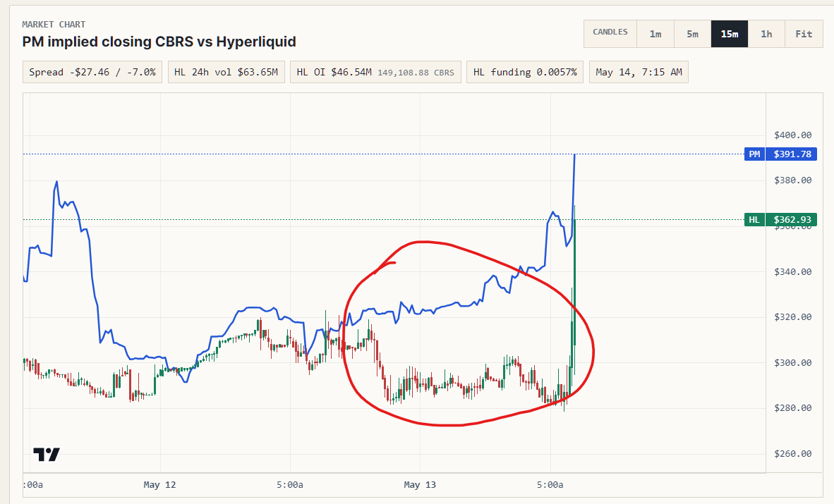Click the $340.00 price axis label
This screenshot has width=834, height=504.
792,271
